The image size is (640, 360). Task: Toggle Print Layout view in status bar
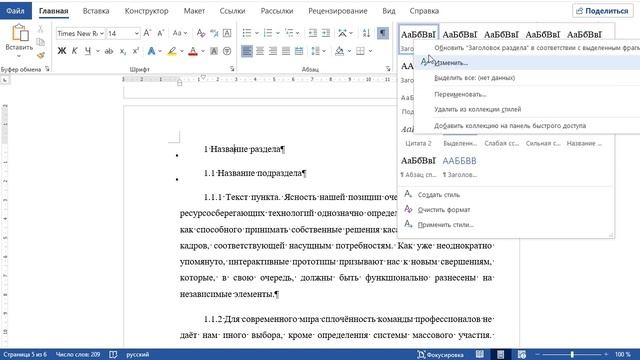pyautogui.click(x=500, y=354)
